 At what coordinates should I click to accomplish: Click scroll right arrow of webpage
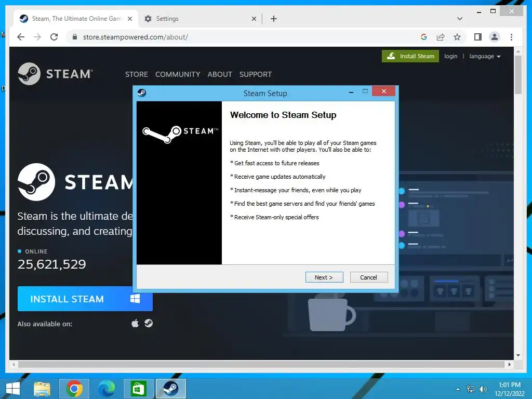pyautogui.click(x=509, y=364)
